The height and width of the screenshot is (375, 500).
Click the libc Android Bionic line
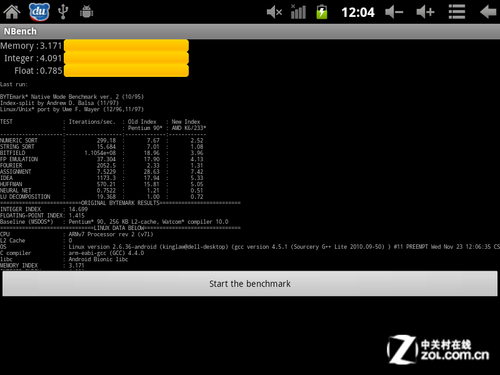(x=64, y=259)
